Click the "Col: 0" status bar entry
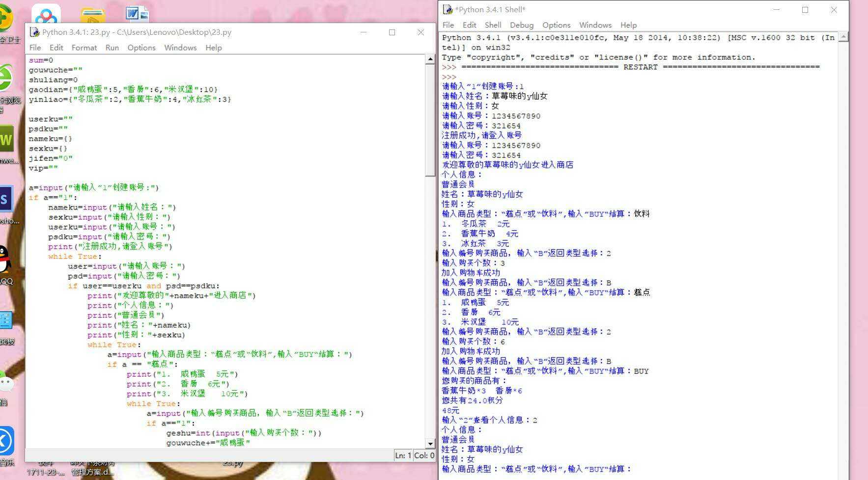The width and height of the screenshot is (868, 480). click(424, 455)
